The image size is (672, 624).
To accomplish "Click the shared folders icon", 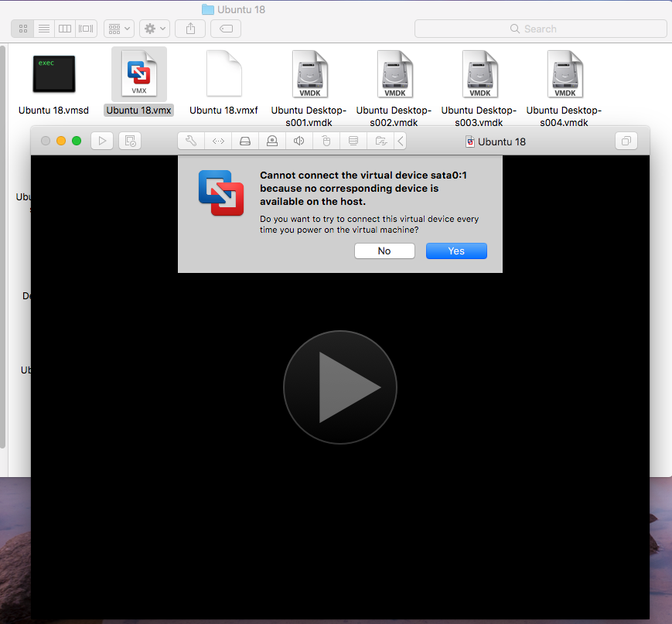I will [380, 141].
